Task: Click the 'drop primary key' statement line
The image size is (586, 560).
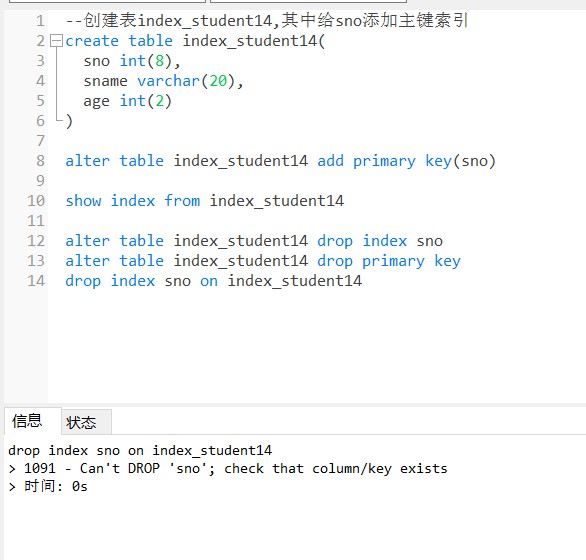Action: click(x=263, y=261)
